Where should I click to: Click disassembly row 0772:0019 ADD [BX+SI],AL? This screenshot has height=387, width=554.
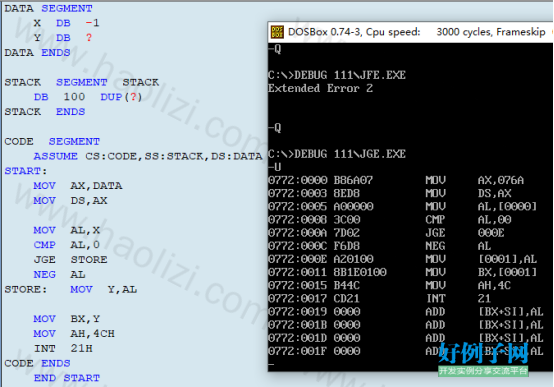pos(406,312)
